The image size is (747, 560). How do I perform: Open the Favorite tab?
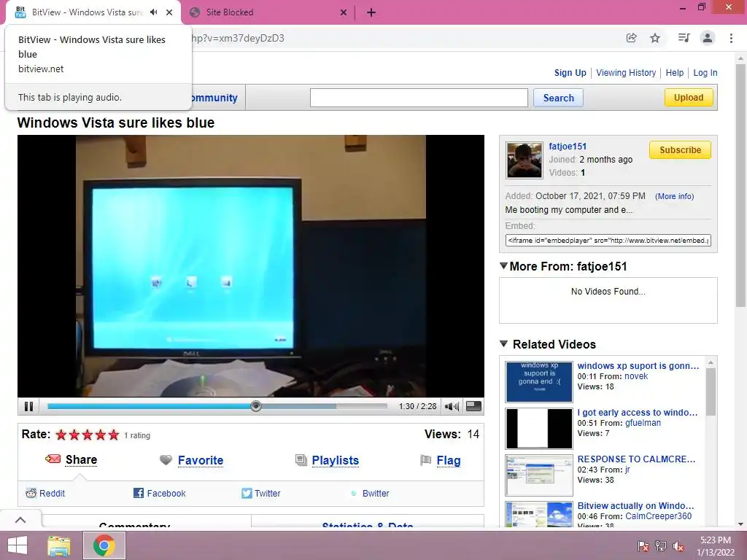point(201,461)
